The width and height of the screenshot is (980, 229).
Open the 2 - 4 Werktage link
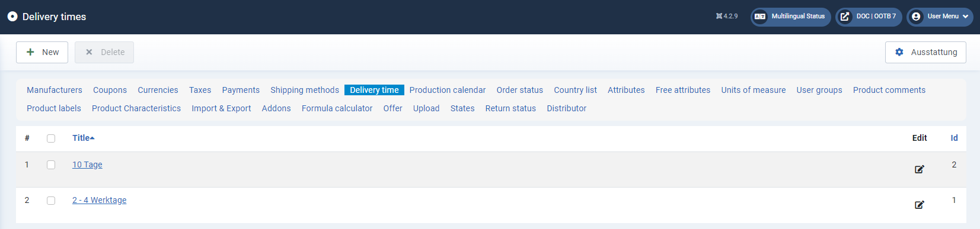coord(99,200)
